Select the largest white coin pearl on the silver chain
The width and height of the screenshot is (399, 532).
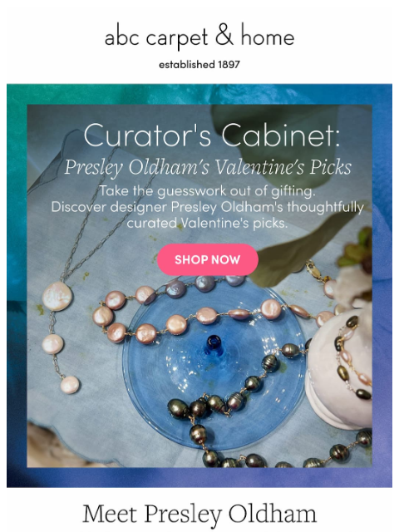[x=57, y=297]
